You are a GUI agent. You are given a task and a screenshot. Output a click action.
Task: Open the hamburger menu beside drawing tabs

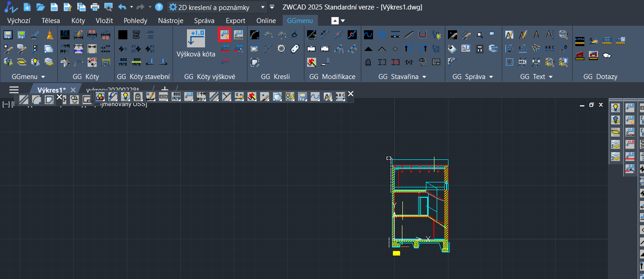(x=14, y=89)
